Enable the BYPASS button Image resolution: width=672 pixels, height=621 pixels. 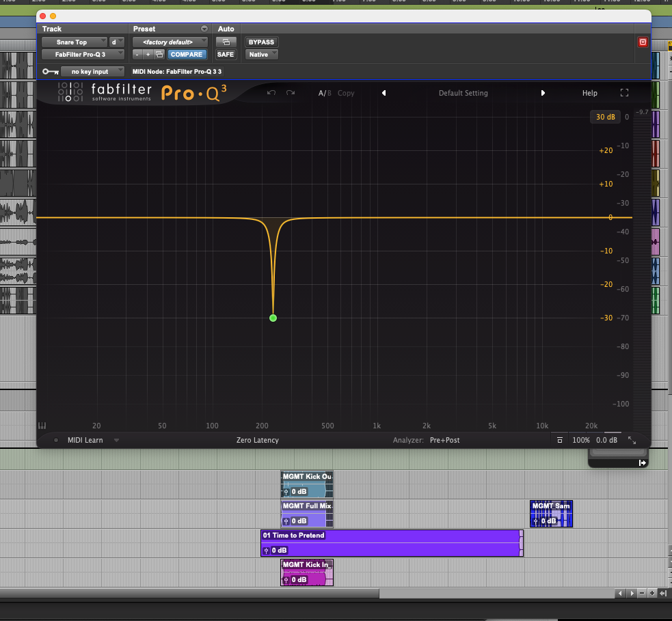click(x=260, y=42)
